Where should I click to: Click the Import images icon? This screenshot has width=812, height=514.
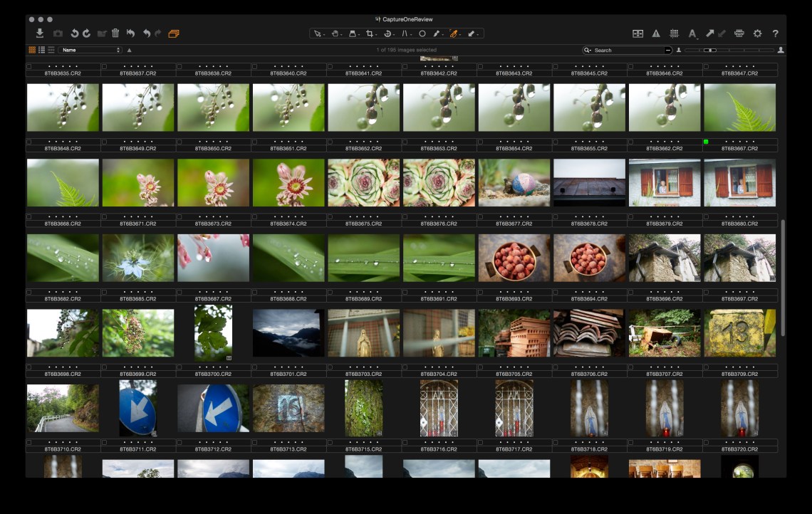point(40,33)
